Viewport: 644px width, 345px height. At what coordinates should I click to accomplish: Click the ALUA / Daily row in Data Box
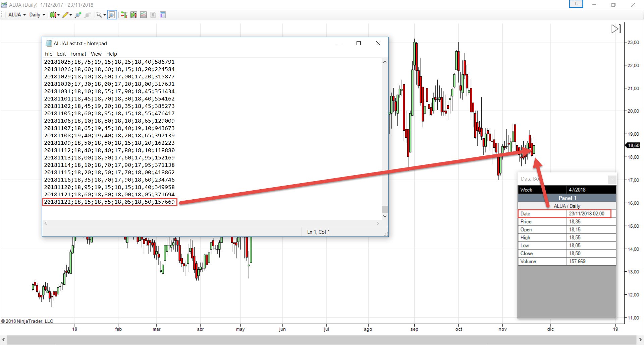567,206
